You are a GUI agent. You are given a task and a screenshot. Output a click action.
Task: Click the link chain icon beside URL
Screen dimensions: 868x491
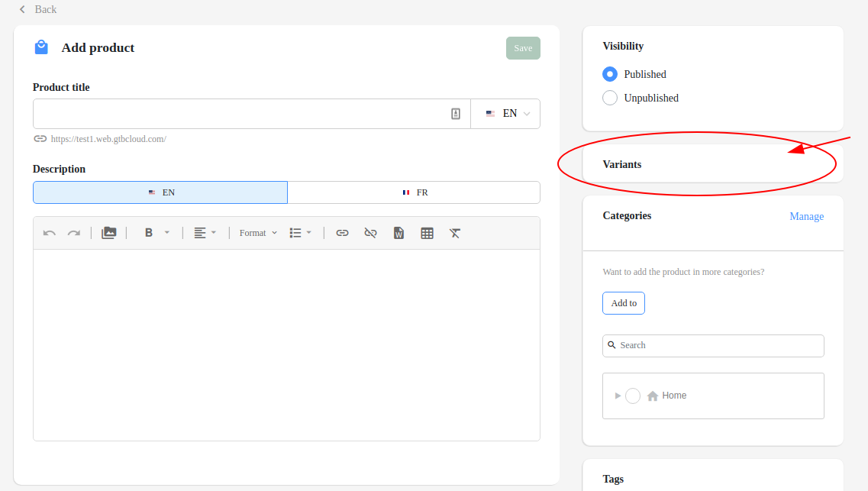pyautogui.click(x=40, y=139)
